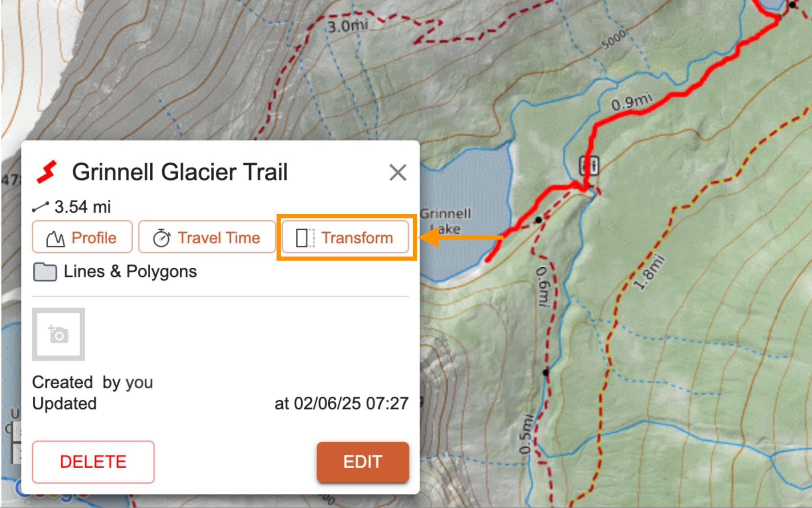Open the Lines & Polygons folder
The height and width of the screenshot is (508, 812).
point(115,271)
